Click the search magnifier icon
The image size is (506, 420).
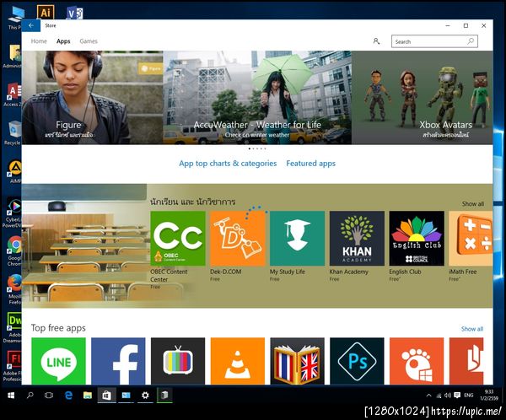coord(471,41)
